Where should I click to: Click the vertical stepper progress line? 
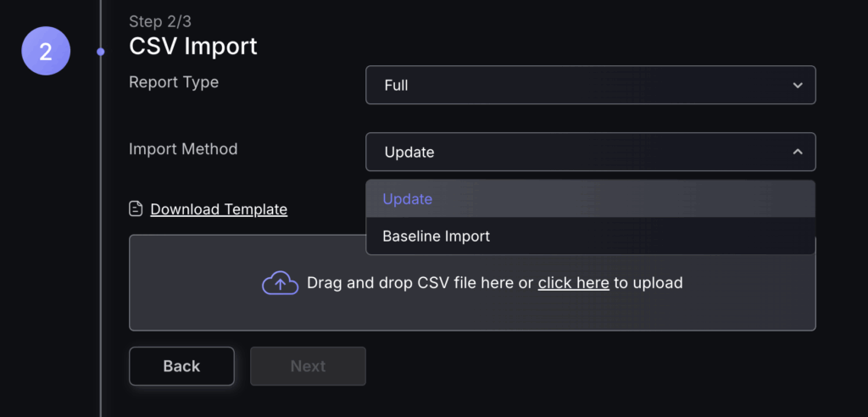coord(101,254)
